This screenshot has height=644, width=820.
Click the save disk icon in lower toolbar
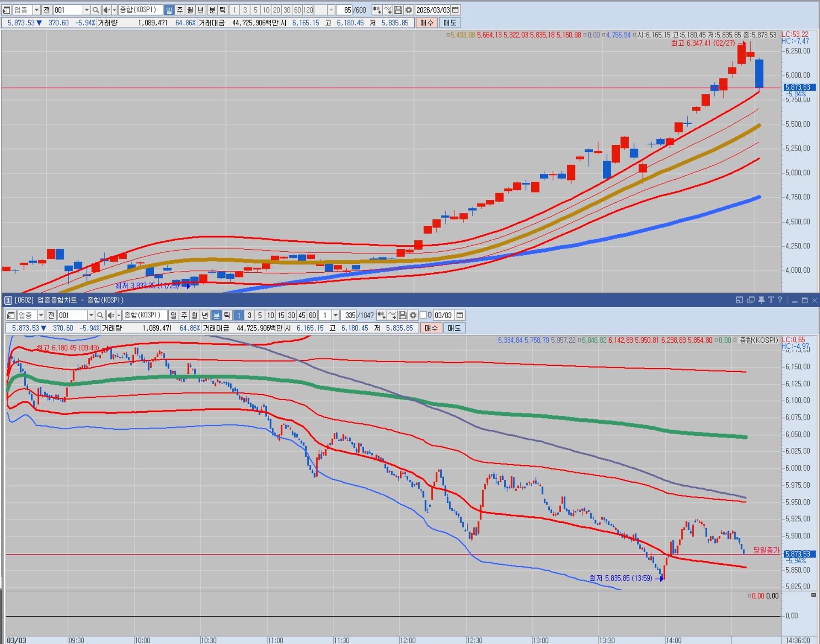pos(402,315)
